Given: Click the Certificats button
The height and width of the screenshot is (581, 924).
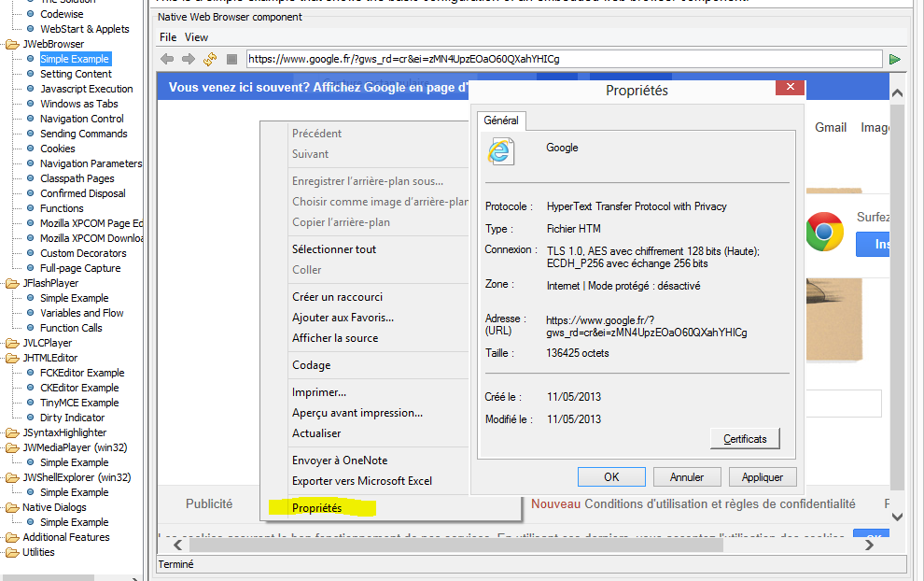Looking at the screenshot, I should click(744, 439).
